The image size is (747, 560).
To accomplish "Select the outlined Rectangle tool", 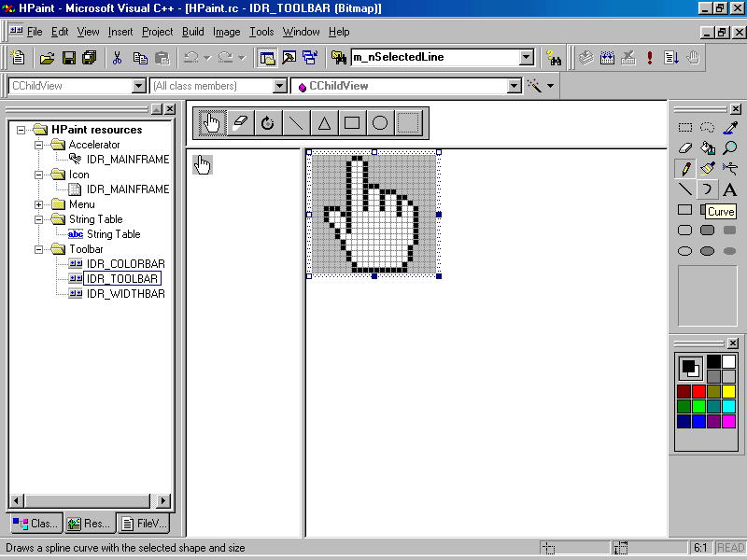I will pos(685,210).
